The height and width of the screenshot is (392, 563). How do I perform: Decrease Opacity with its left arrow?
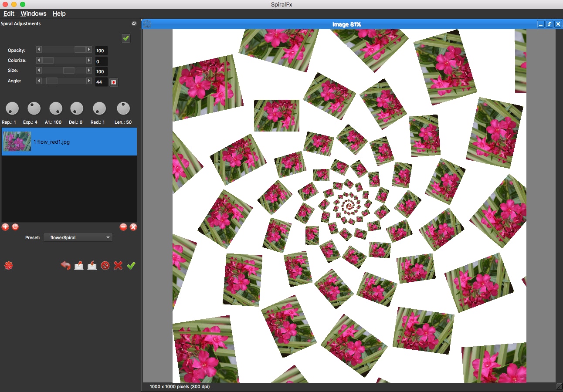39,50
